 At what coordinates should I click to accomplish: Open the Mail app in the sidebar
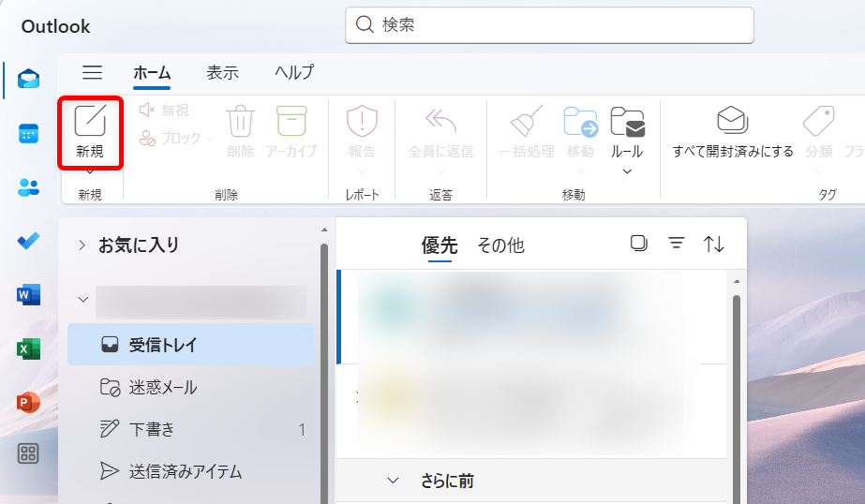coord(28,79)
